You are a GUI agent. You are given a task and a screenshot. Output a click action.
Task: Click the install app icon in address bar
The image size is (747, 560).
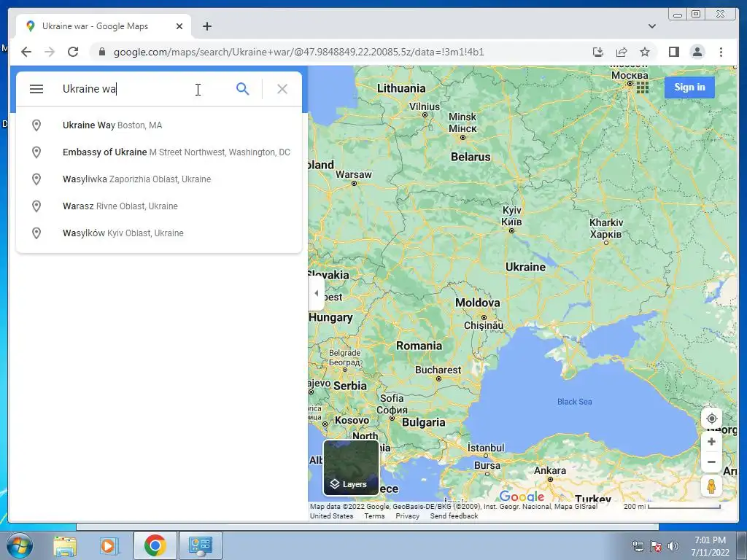click(598, 52)
